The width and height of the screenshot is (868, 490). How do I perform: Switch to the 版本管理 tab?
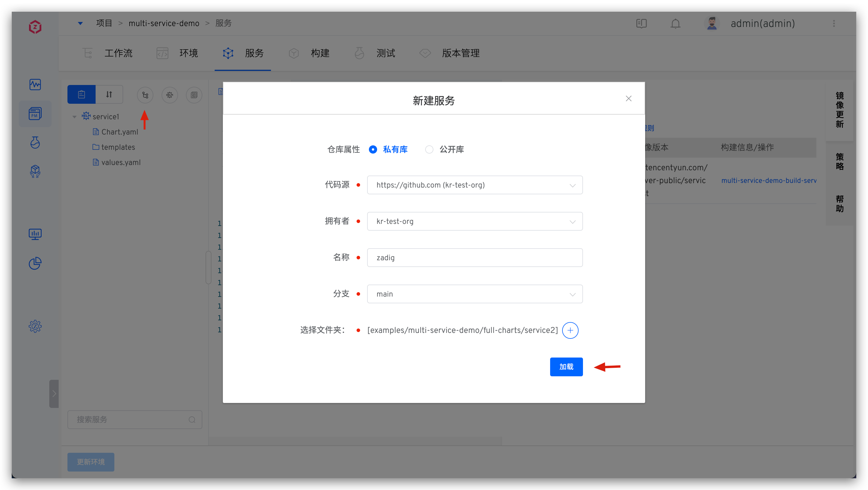(461, 53)
